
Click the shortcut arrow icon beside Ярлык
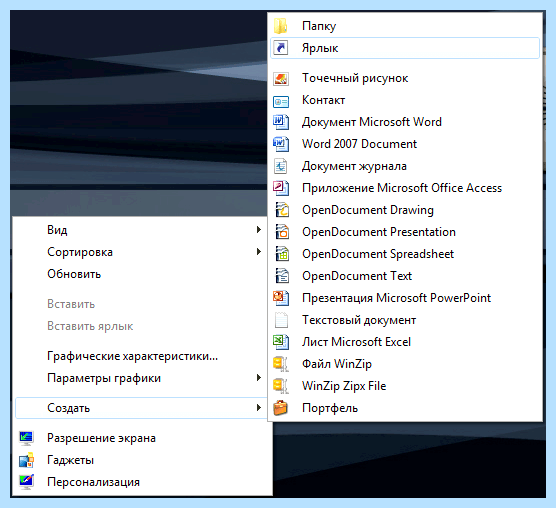coord(280,48)
